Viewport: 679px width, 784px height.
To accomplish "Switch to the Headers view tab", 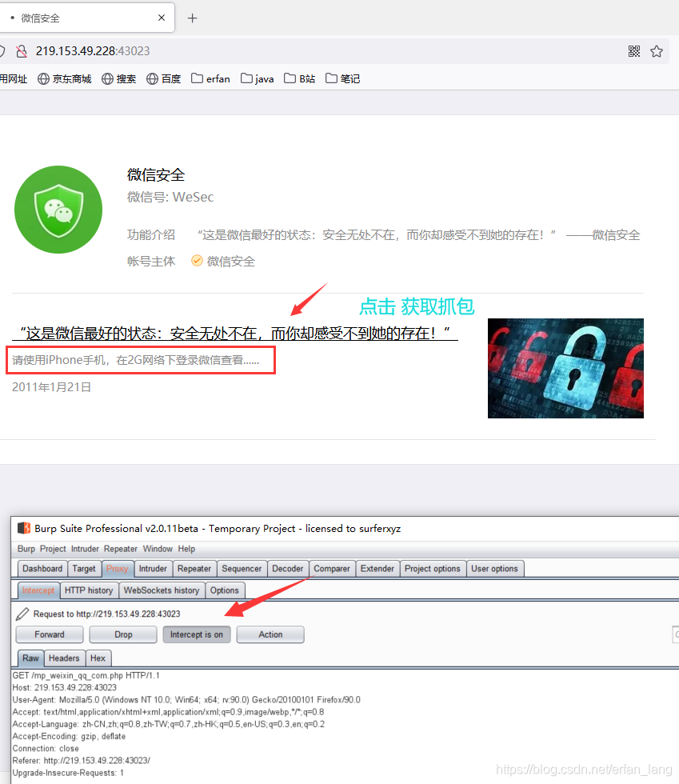I will click(64, 658).
